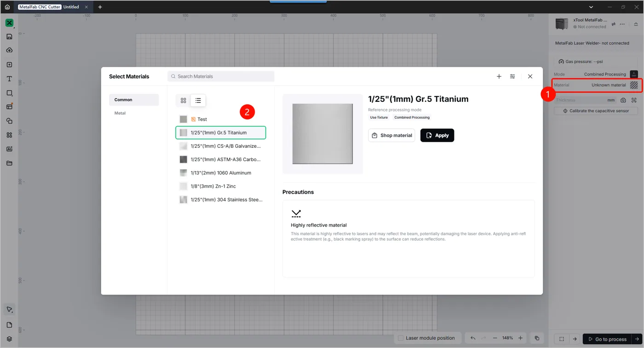Open material filter settings icon
Screen dimensions: 644x348
point(512,76)
